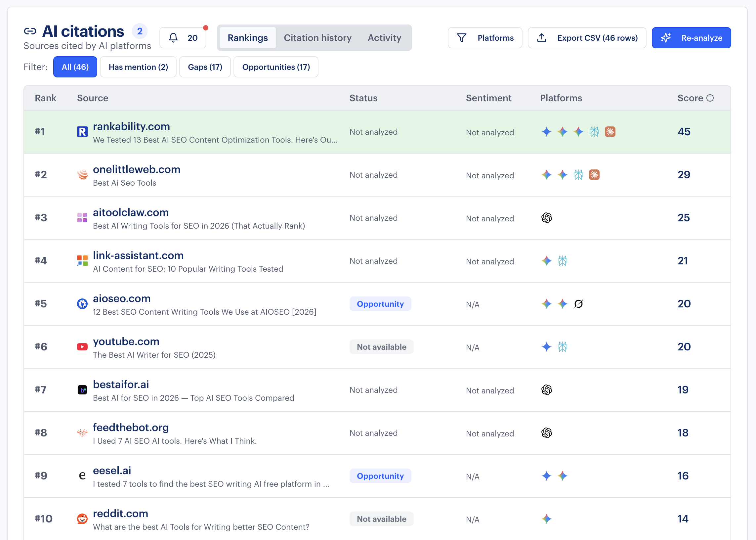The width and height of the screenshot is (756, 540).
Task: Export the citations as CSV
Action: (587, 38)
